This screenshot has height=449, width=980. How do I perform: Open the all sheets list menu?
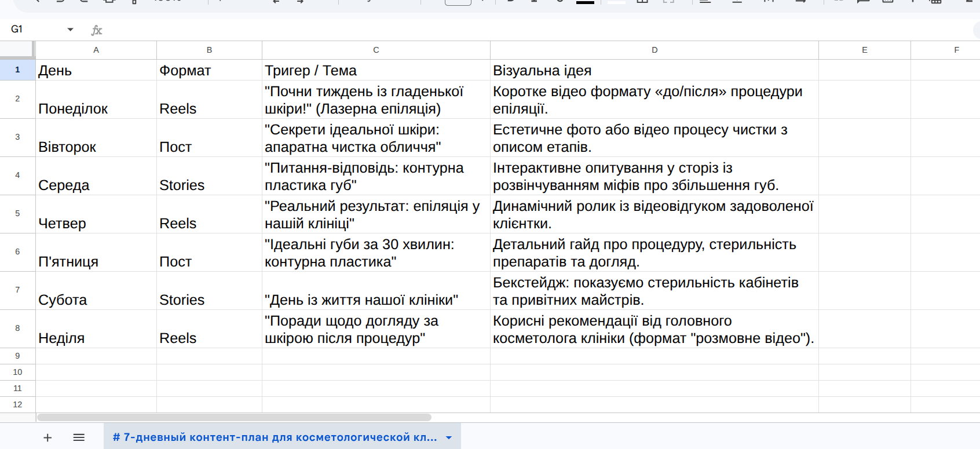79,437
